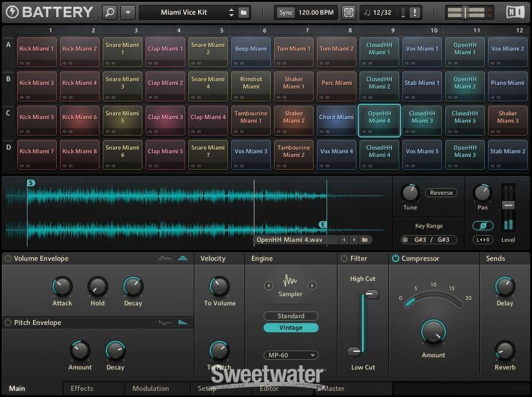Toggle the phase invert button
532x397 pixels.
point(483,225)
